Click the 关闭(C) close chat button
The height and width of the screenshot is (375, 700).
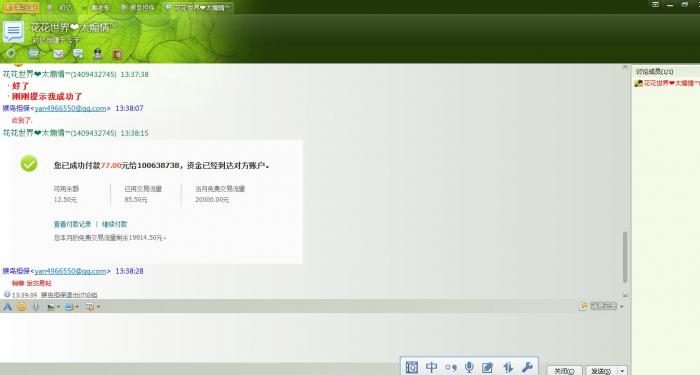click(564, 371)
